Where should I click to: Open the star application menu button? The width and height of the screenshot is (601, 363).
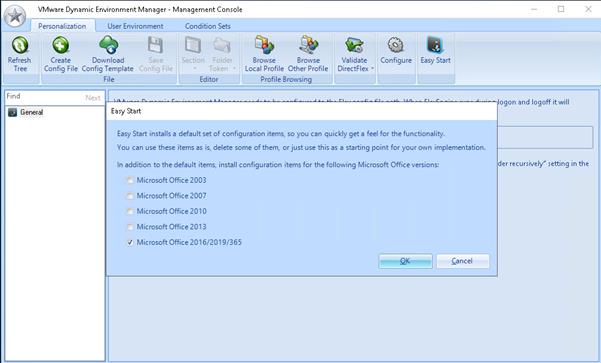[15, 16]
